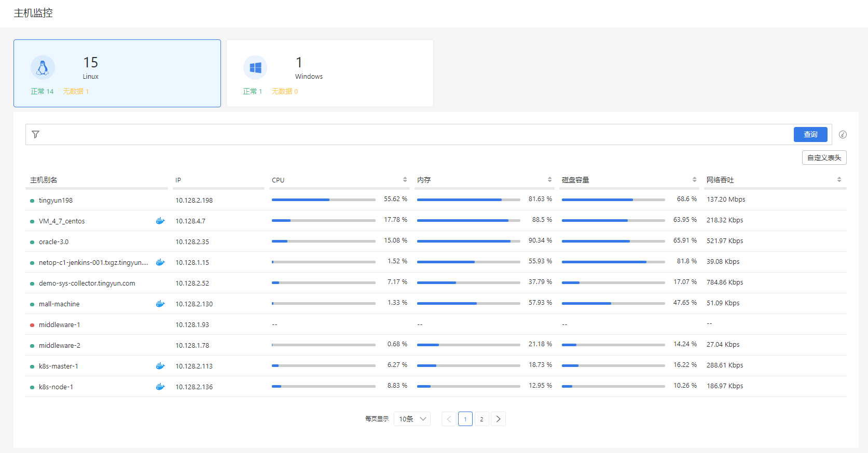The width and height of the screenshot is (868, 453).
Task: Open host demo-sys-collector.tingyun.com
Action: coord(87,284)
